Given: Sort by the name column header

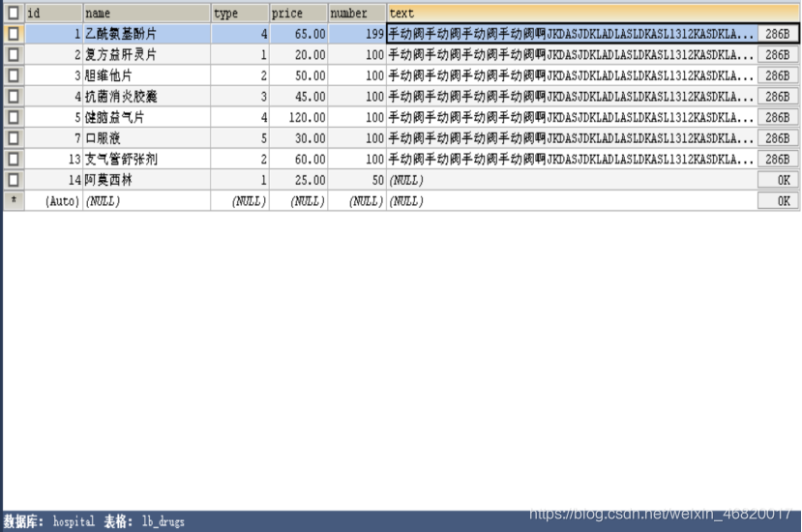Looking at the screenshot, I should coord(146,13).
